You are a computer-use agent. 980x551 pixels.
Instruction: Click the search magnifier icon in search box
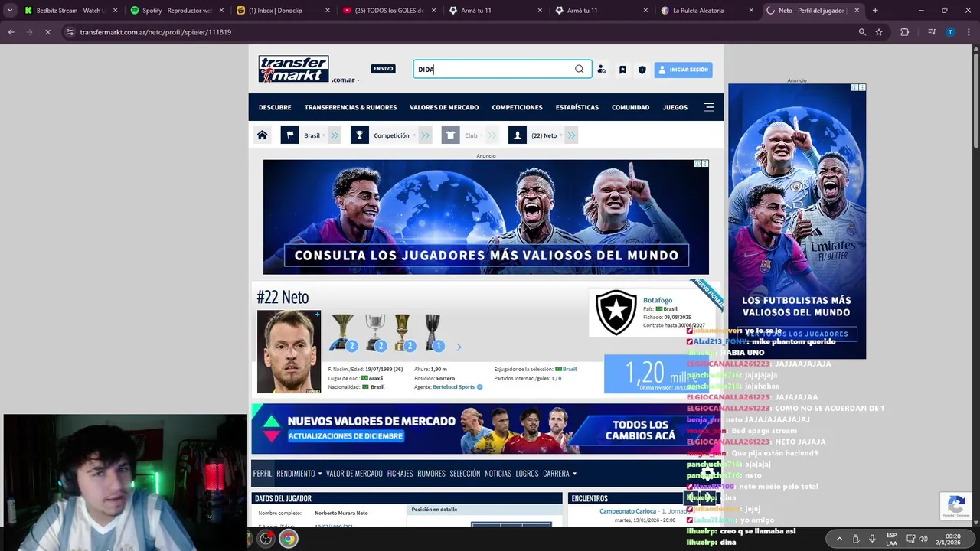click(x=580, y=69)
